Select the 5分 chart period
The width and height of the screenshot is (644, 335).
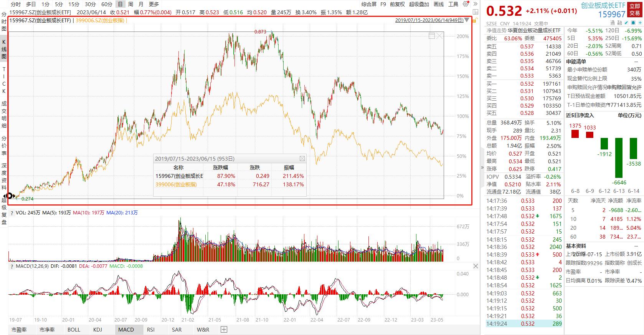(59, 4)
